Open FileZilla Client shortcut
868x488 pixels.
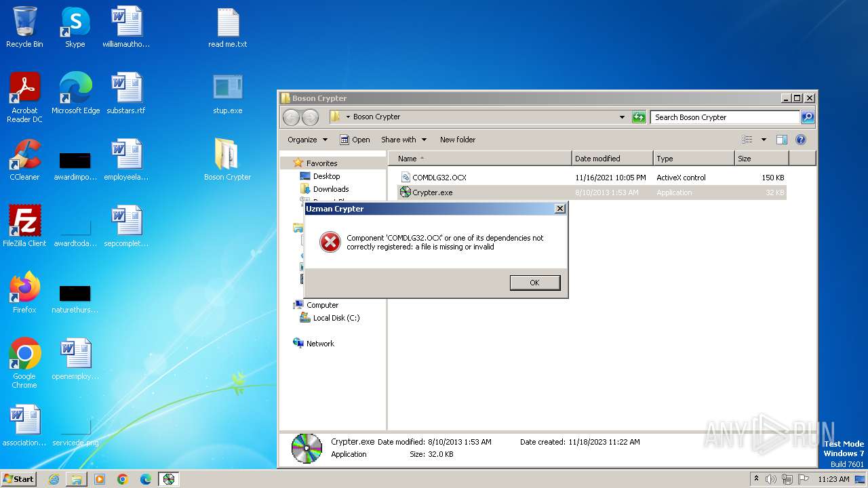click(24, 227)
